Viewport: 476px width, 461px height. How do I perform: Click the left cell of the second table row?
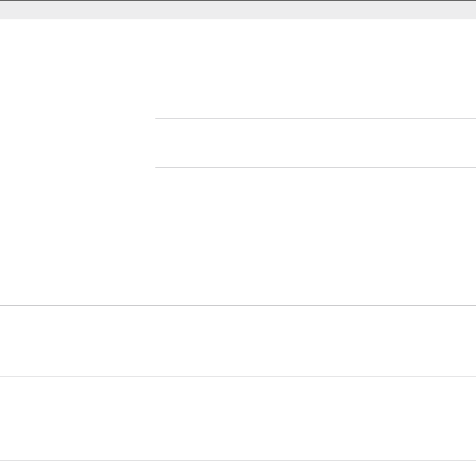77,341
